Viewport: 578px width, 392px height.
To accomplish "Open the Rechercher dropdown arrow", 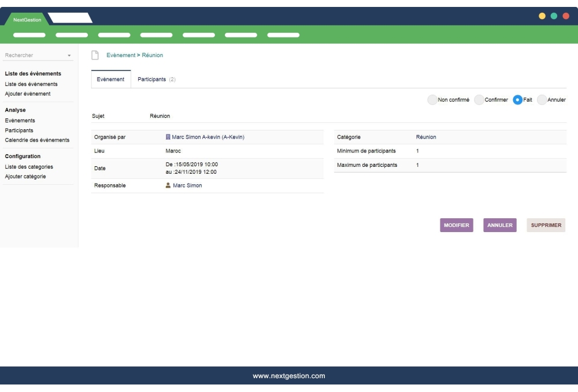I will click(x=69, y=56).
